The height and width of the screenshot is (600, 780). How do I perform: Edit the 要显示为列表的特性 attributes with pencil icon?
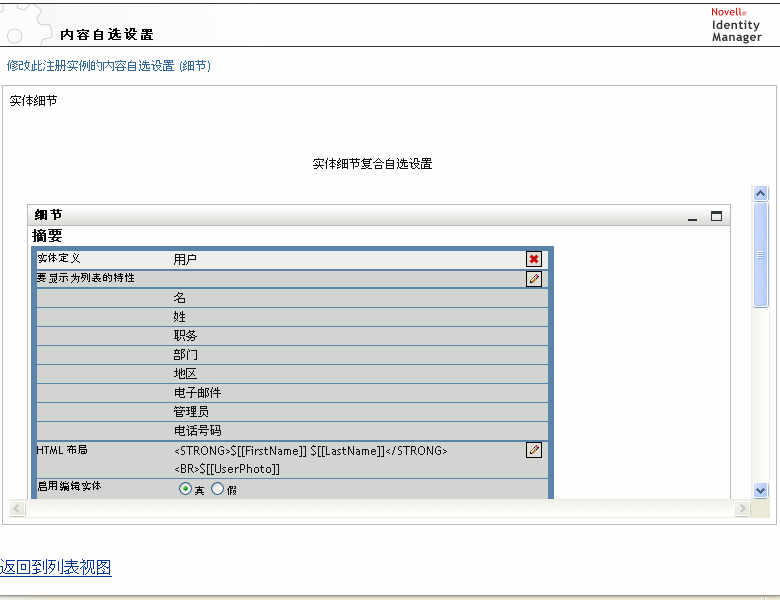click(534, 279)
